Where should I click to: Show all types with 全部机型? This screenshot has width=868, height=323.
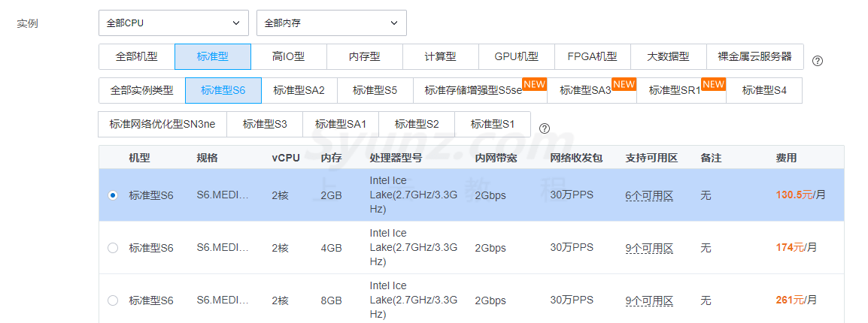click(x=136, y=56)
